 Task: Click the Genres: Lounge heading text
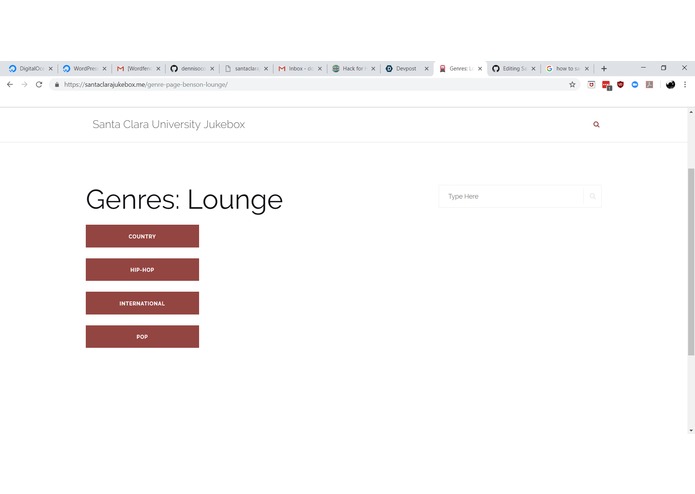(184, 200)
